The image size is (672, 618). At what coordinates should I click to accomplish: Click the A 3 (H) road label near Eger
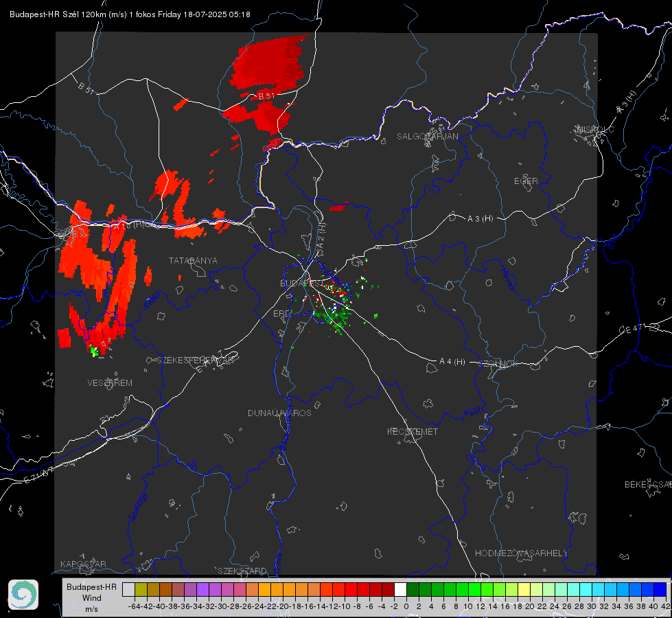tap(480, 219)
